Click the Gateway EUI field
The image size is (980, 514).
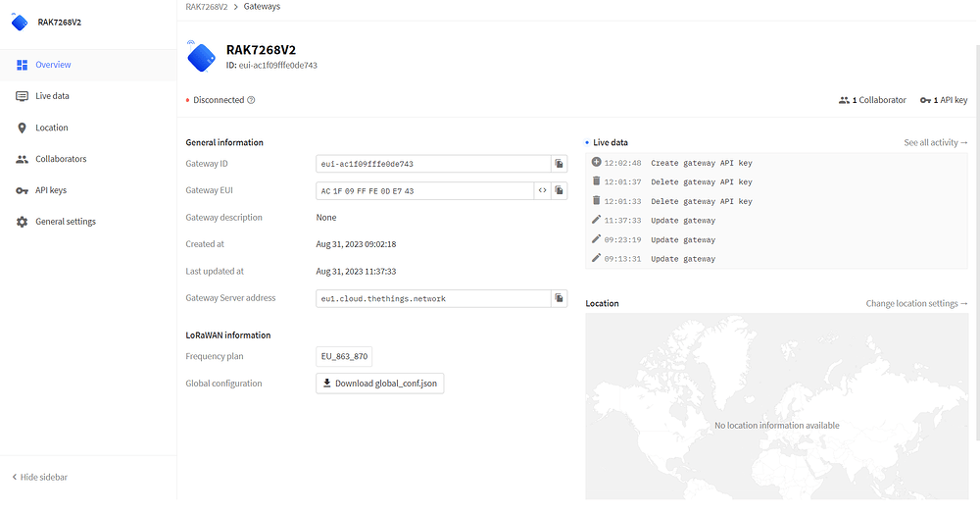(x=424, y=190)
